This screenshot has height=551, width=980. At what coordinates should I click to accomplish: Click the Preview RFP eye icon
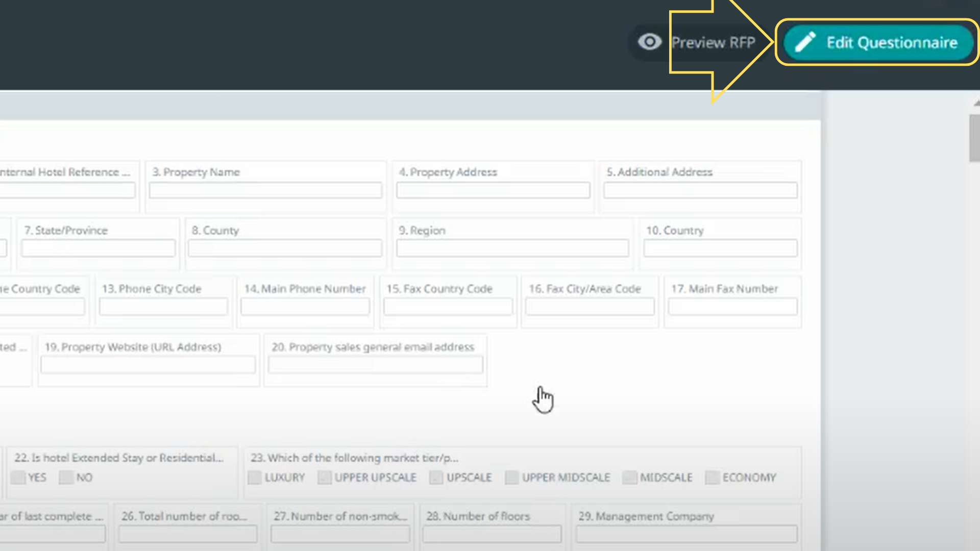(649, 42)
